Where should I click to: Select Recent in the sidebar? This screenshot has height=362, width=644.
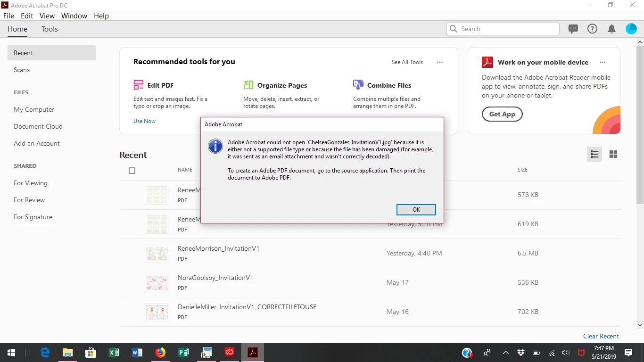point(52,53)
